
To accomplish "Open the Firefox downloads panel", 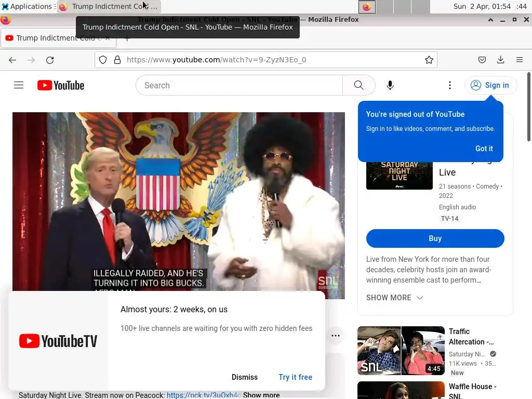I will click(x=500, y=60).
